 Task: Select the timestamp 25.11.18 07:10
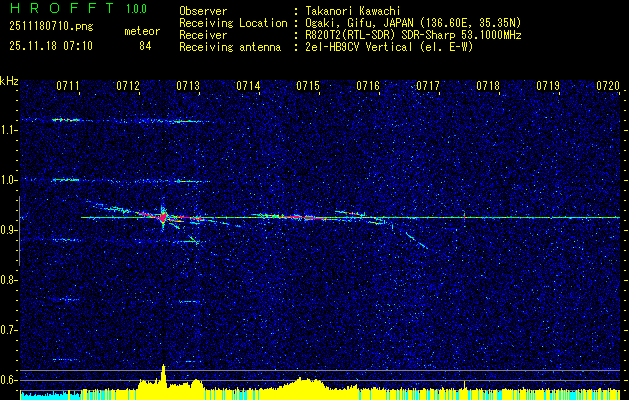[x=51, y=46]
